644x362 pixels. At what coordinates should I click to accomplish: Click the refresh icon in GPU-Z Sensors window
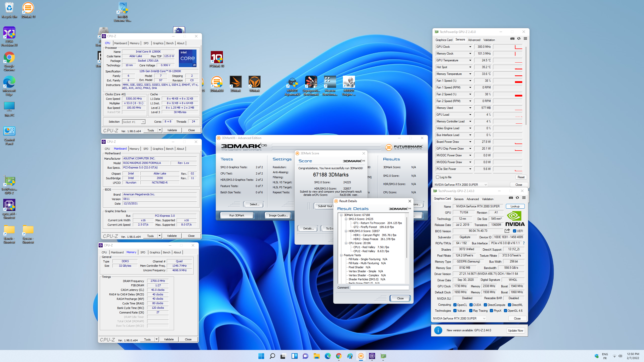pyautogui.click(x=519, y=38)
